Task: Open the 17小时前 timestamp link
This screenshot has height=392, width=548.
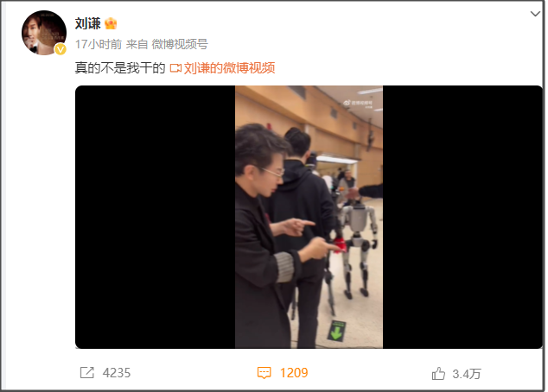Action: (99, 44)
